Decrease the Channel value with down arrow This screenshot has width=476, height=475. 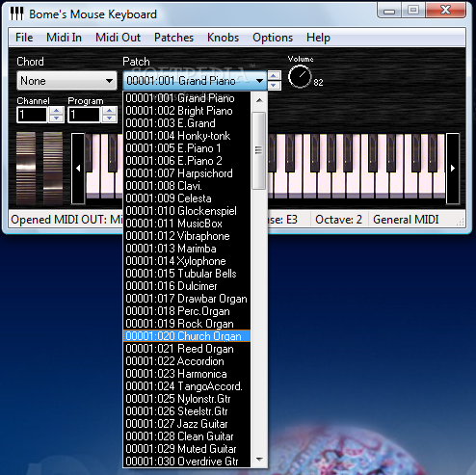coord(56,119)
